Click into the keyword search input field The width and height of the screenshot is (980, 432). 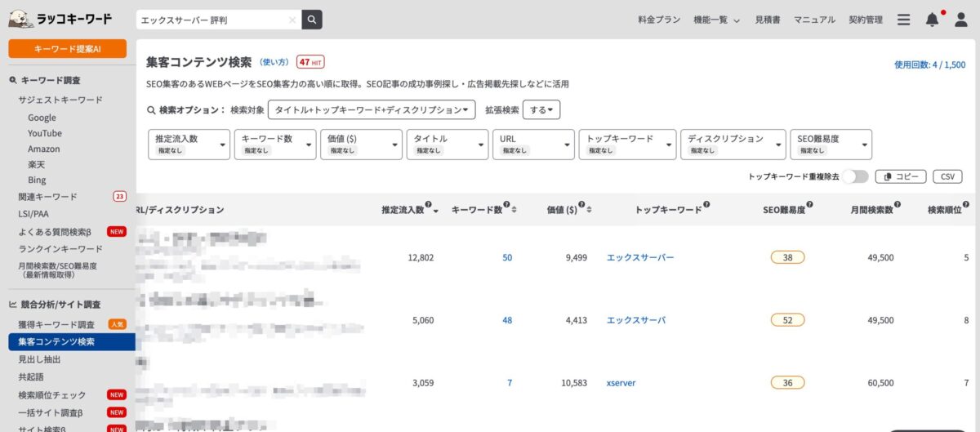(x=212, y=20)
